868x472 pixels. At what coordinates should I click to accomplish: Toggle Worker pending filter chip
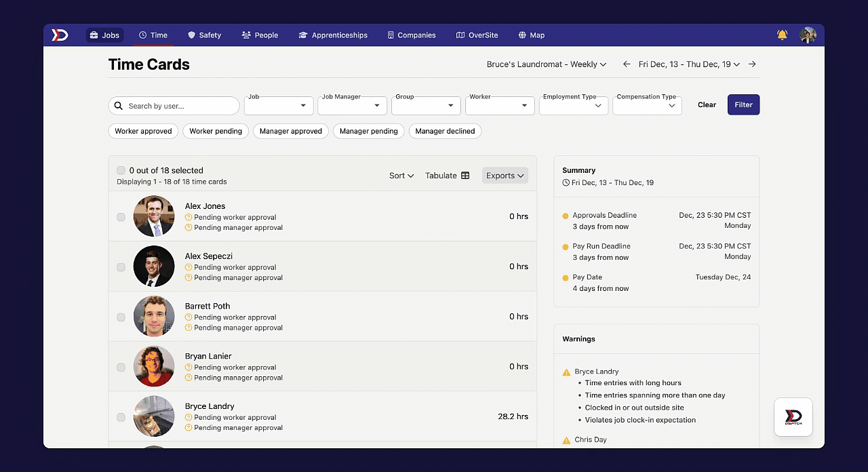pos(216,131)
